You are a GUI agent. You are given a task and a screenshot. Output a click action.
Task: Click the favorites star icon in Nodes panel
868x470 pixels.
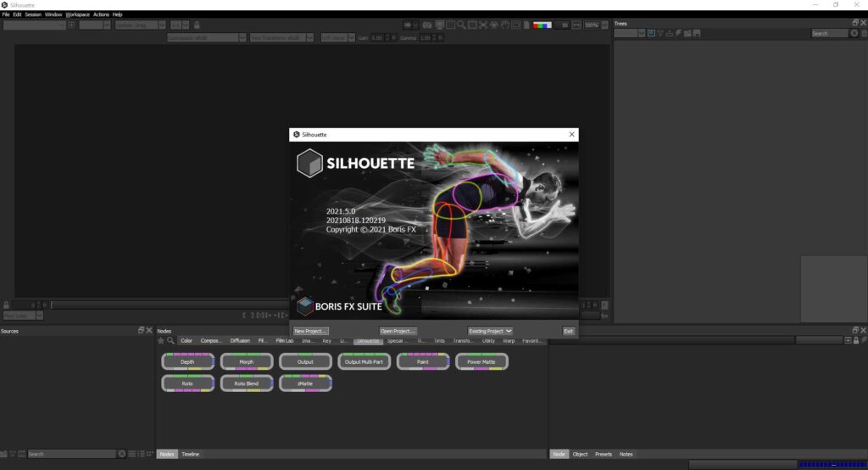click(x=161, y=341)
